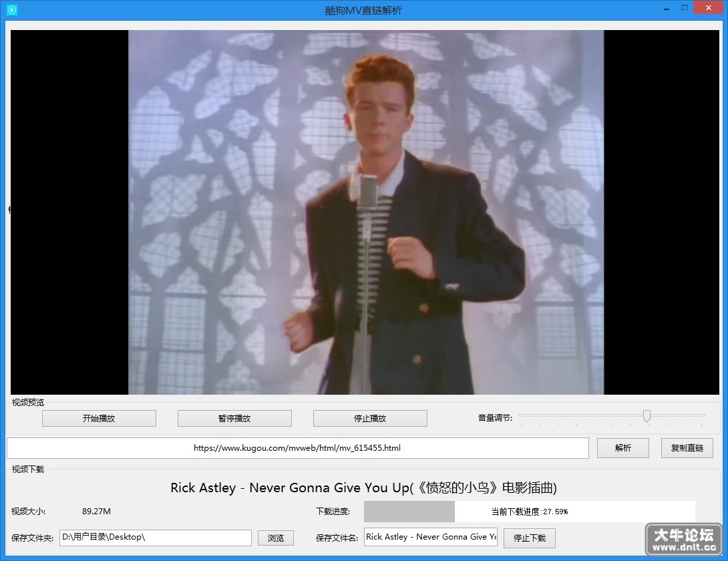
Task: Click the 保存文件名 label
Action: [337, 538]
